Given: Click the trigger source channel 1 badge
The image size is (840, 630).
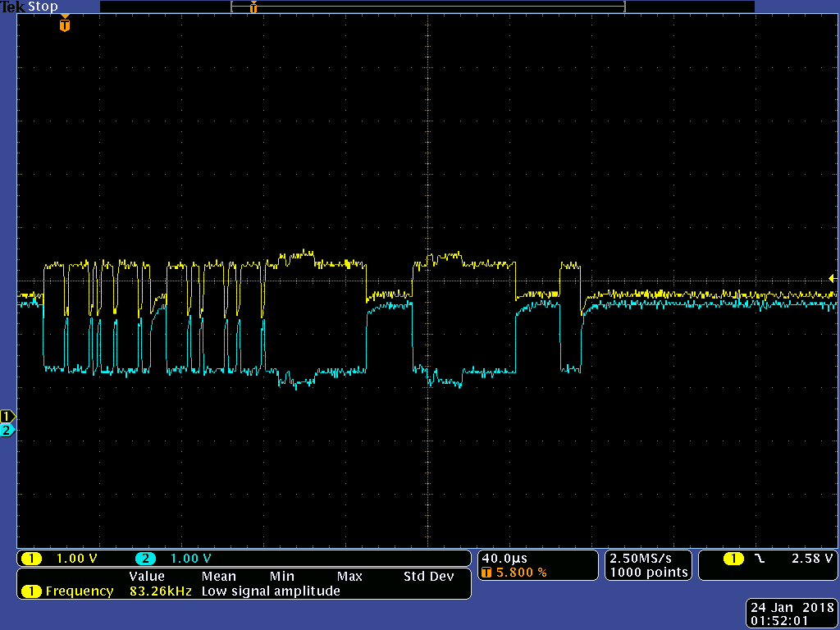Looking at the screenshot, I should point(733,559).
